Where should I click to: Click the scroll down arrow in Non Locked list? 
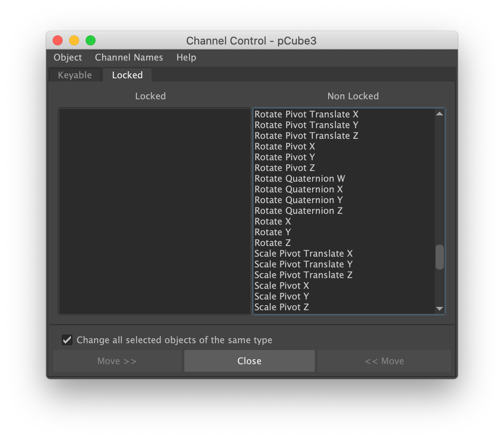click(439, 309)
